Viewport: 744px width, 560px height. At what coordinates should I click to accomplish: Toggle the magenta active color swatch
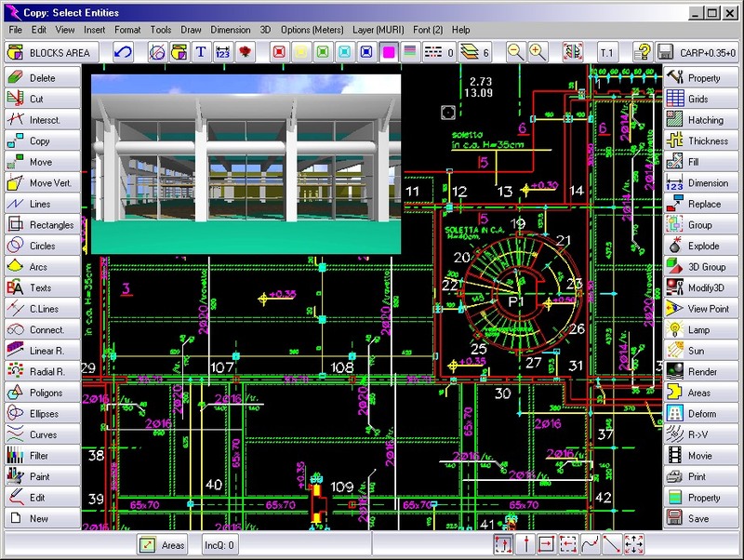[388, 52]
